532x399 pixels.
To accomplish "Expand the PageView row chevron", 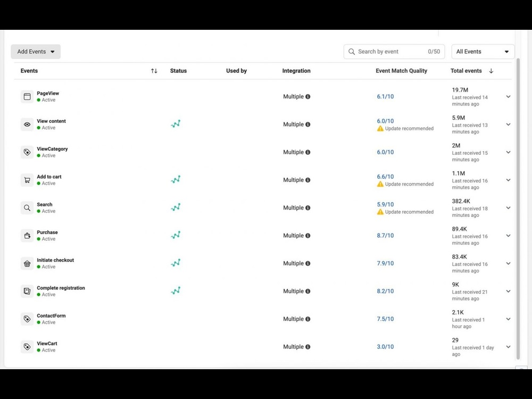I will (508, 97).
